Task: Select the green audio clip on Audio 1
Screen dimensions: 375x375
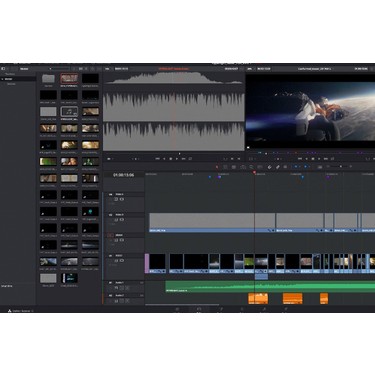Action: (270, 287)
